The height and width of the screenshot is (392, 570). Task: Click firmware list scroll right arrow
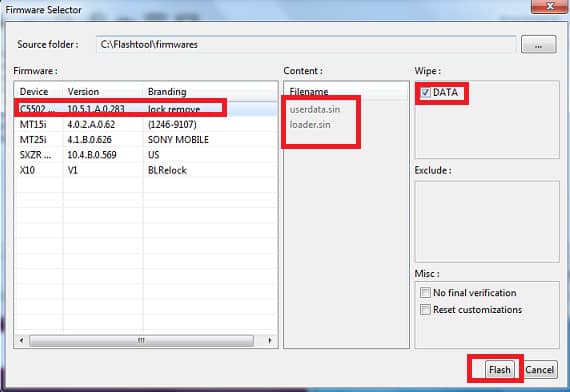tap(269, 340)
